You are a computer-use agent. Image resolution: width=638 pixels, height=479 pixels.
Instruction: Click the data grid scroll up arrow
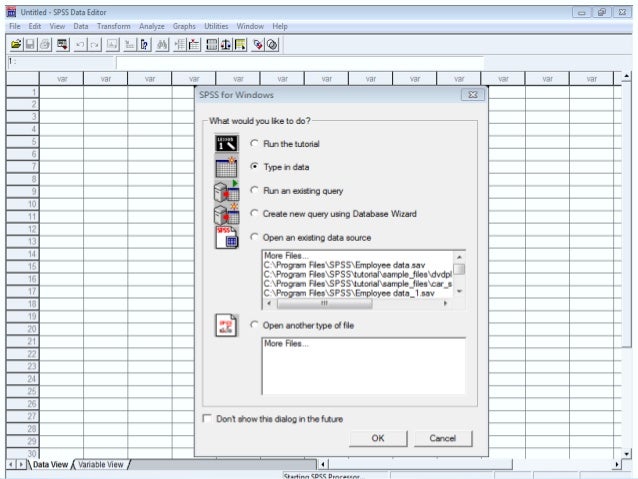click(626, 76)
